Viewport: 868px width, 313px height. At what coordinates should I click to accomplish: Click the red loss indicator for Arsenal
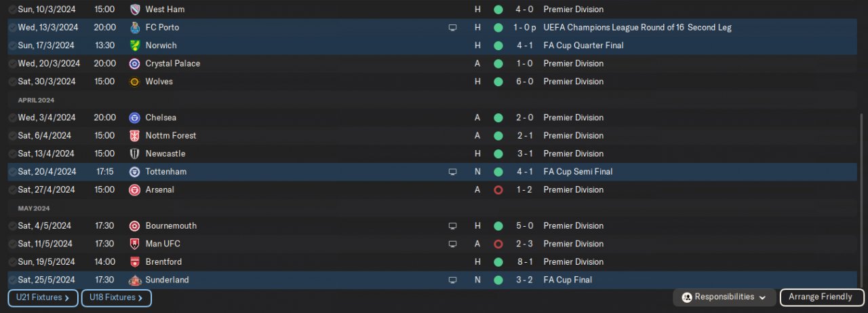(x=498, y=190)
